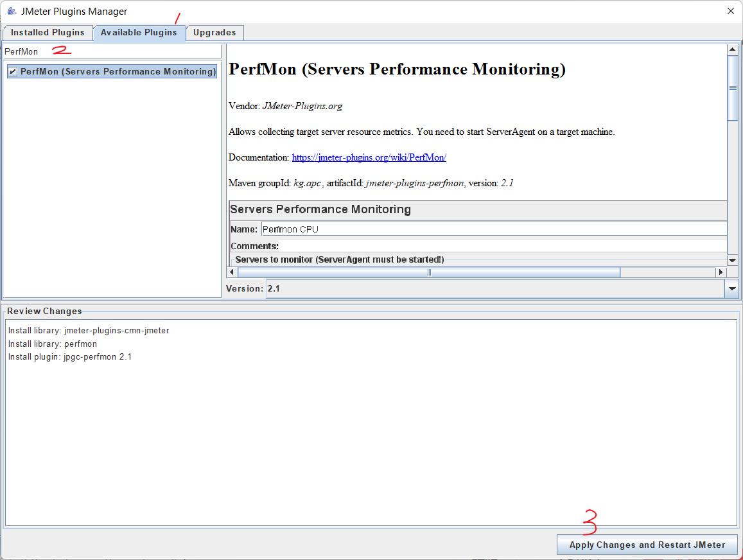Image resolution: width=743 pixels, height=560 pixels.
Task: Click the description pane scroll up arrow
Action: pos(732,49)
